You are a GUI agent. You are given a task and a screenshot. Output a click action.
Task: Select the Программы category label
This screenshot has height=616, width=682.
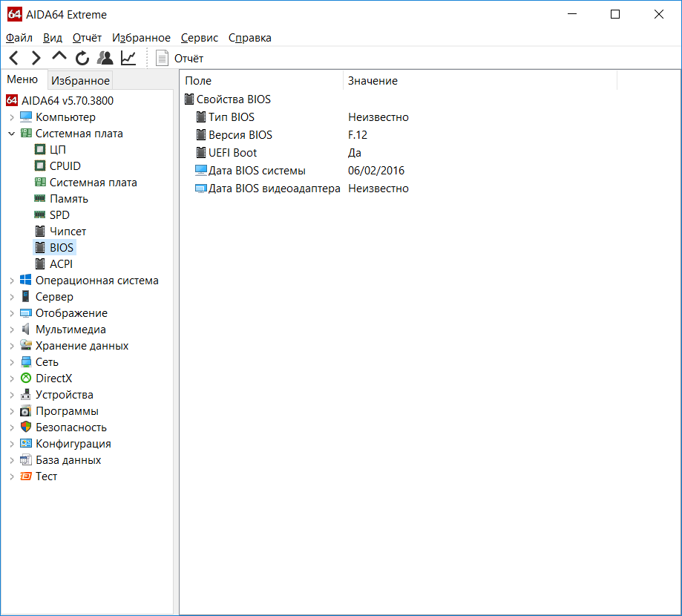pos(67,411)
